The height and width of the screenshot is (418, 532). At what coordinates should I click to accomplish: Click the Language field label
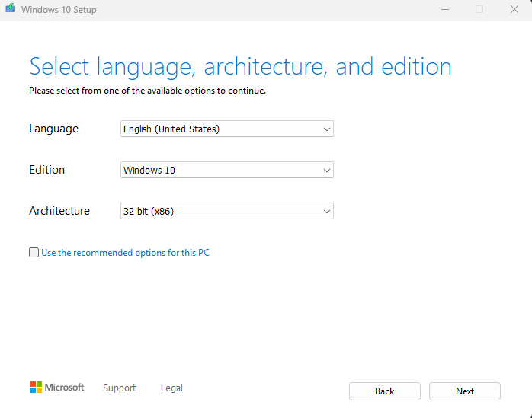click(x=53, y=129)
